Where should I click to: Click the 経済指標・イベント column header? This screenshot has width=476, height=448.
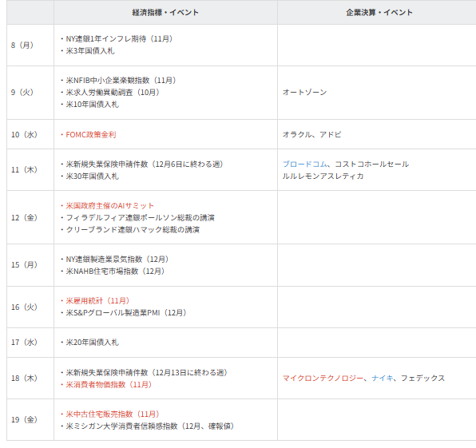[165, 13]
